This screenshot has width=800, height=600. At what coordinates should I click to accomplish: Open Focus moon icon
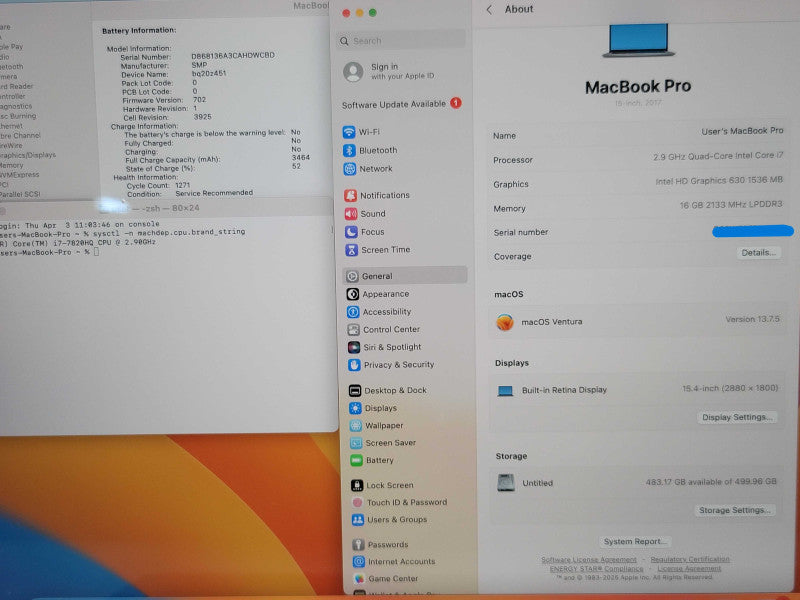point(352,232)
